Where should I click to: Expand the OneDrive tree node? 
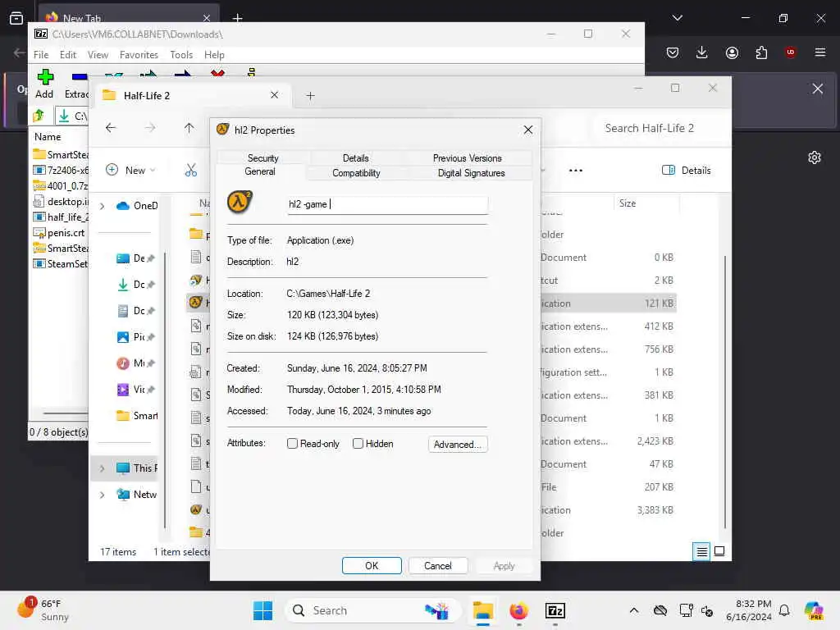(x=102, y=206)
